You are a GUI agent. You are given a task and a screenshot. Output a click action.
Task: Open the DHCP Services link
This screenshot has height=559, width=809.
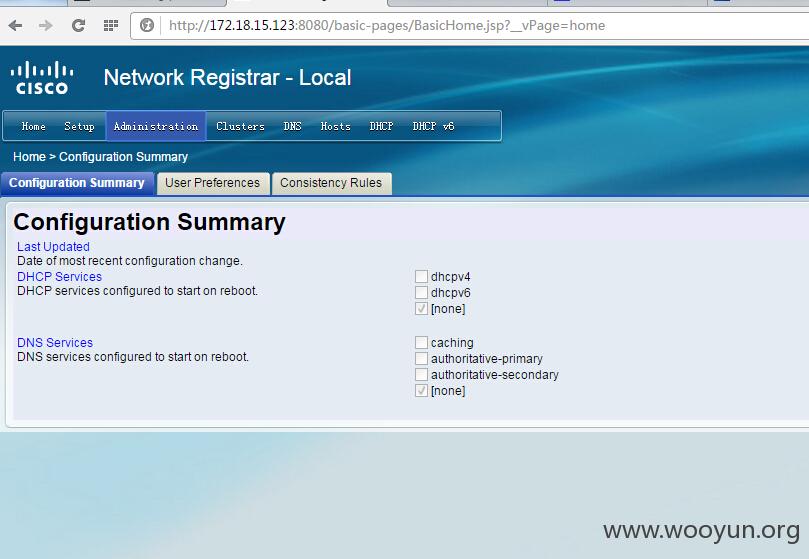tap(59, 277)
